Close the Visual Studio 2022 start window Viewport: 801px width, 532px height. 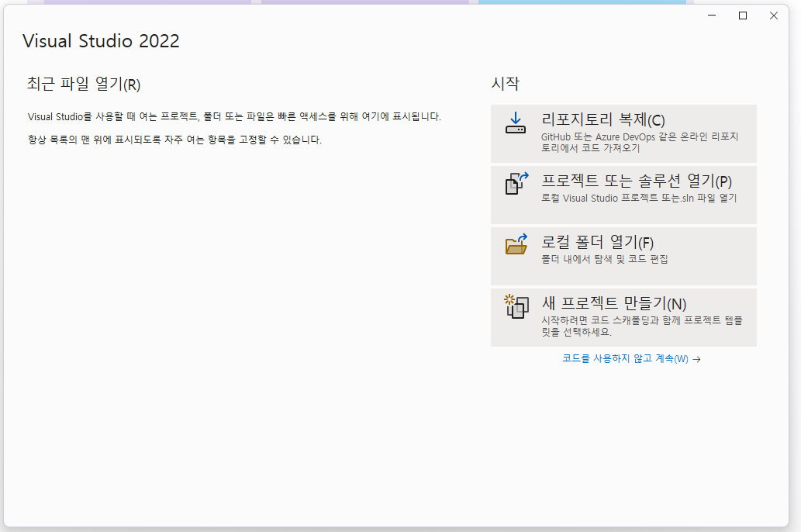click(x=774, y=16)
